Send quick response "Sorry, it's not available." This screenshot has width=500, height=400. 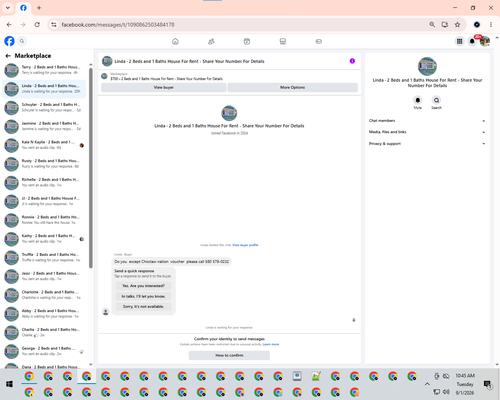pyautogui.click(x=143, y=307)
